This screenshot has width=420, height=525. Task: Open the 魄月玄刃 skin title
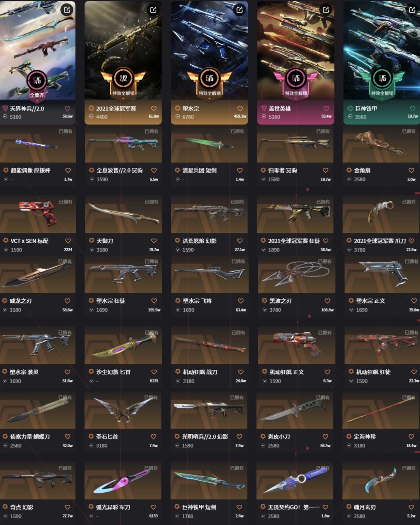point(365,507)
